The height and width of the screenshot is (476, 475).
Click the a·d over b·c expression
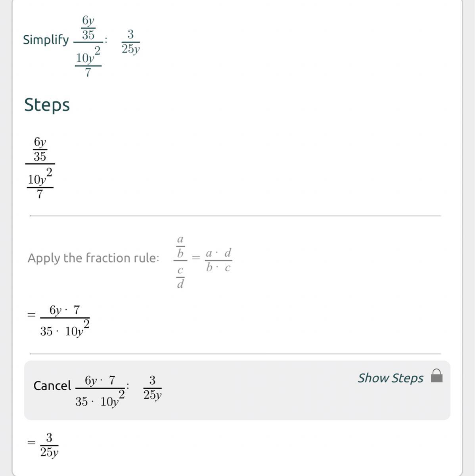218,260
